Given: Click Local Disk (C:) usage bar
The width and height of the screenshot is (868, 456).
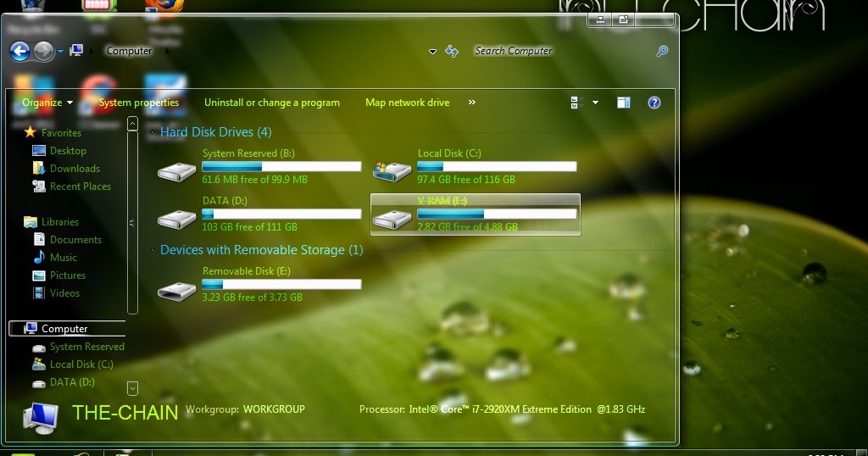Looking at the screenshot, I should 497,167.
